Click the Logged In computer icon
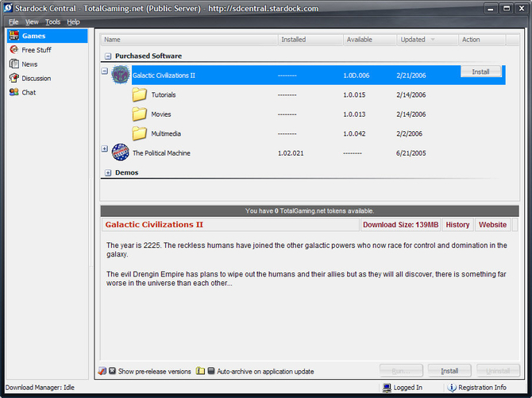The height and width of the screenshot is (398, 532). click(387, 388)
